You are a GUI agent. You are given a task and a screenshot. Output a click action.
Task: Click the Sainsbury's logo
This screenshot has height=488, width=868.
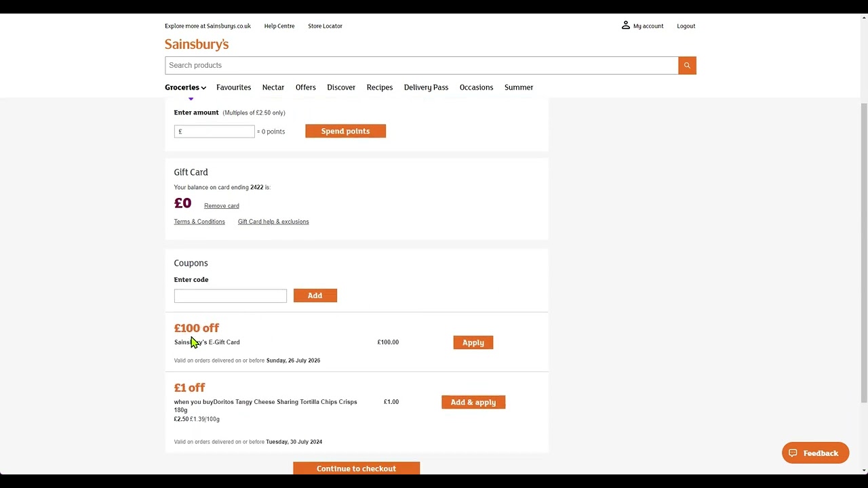click(197, 44)
